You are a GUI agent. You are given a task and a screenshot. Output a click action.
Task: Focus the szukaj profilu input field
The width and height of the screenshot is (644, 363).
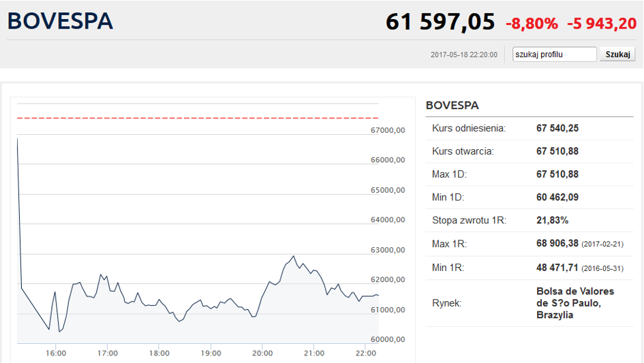[x=555, y=54]
